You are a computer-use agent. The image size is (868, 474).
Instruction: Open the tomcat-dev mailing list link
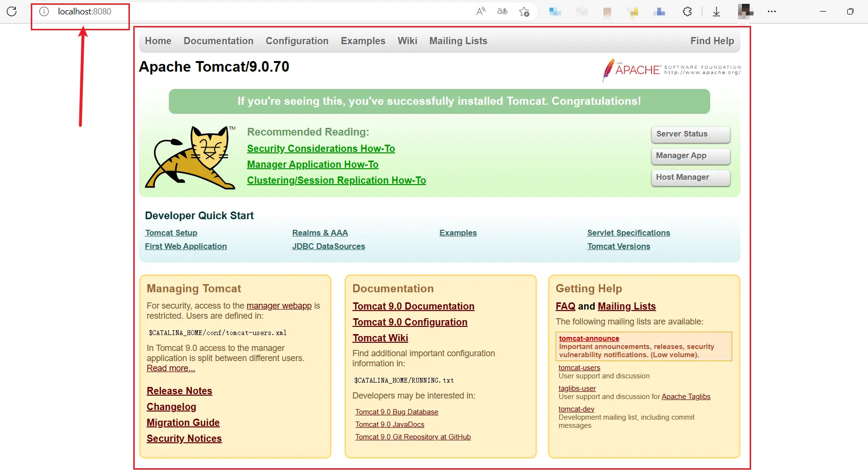(x=576, y=409)
